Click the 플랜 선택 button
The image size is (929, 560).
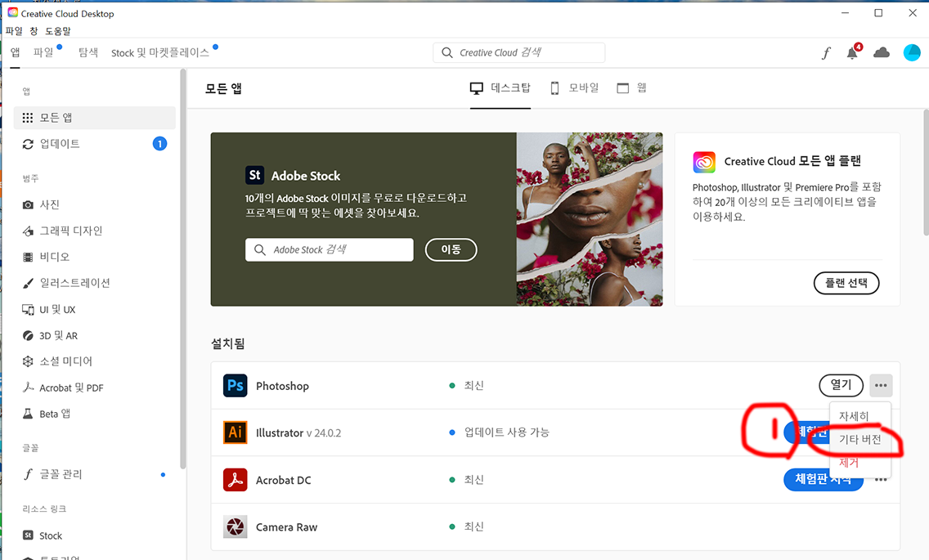[x=846, y=283]
